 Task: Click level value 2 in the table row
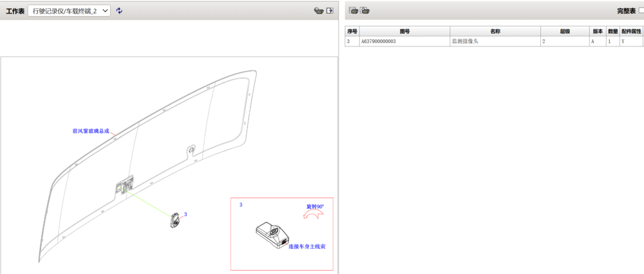565,41
